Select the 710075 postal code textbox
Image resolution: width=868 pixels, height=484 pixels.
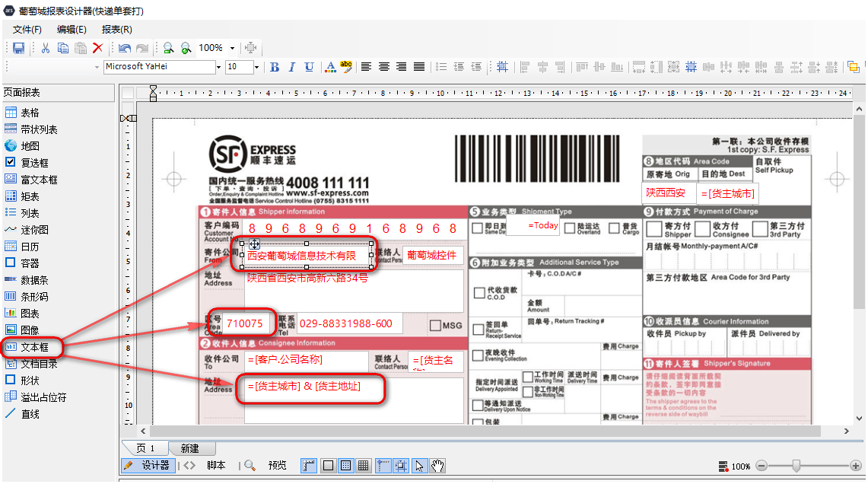click(x=245, y=323)
